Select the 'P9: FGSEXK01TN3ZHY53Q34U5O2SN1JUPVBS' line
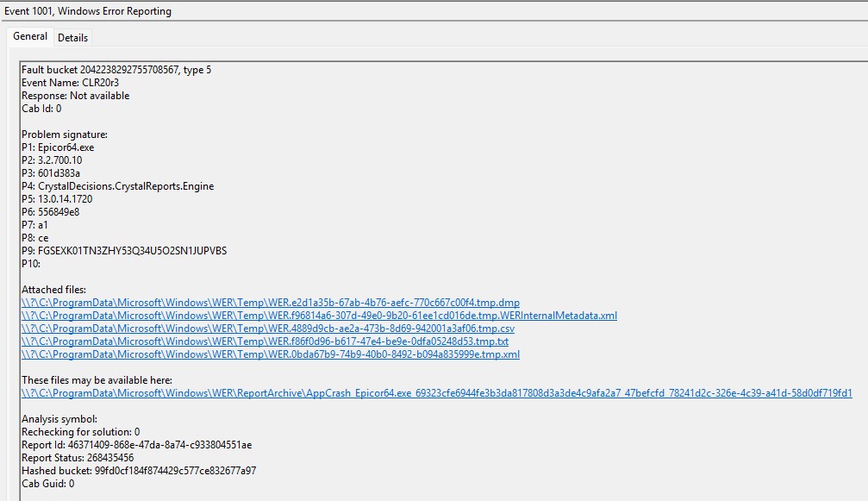The height and width of the screenshot is (501, 868). [124, 251]
